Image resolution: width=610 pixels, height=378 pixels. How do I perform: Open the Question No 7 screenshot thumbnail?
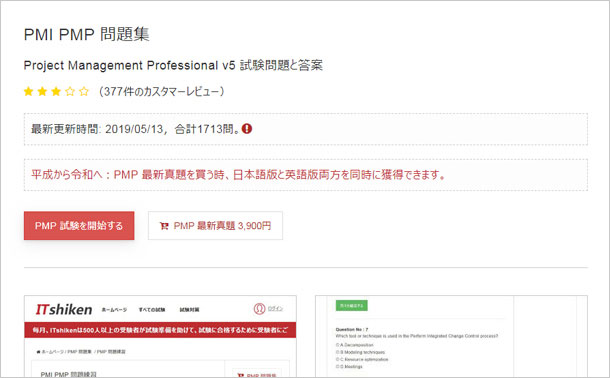tap(451, 336)
